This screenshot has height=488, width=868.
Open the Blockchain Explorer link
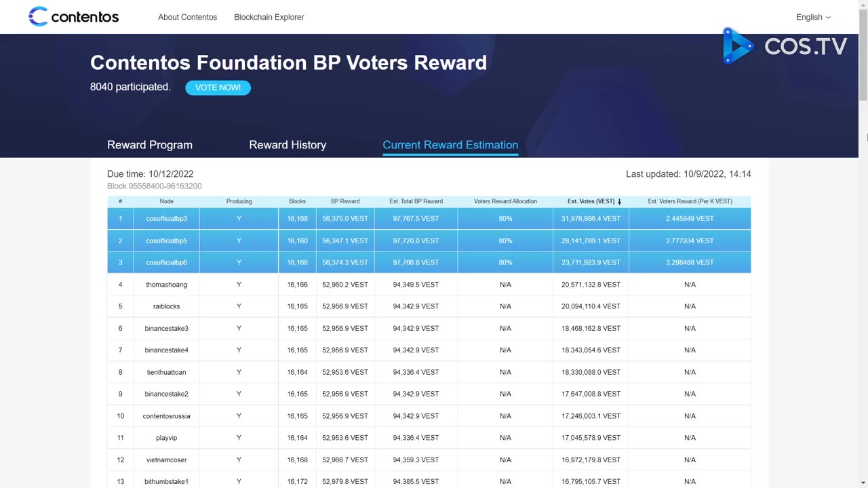269,17
